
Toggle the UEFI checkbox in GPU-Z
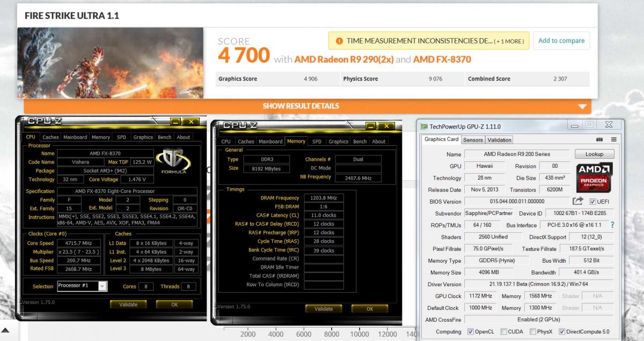click(x=592, y=202)
